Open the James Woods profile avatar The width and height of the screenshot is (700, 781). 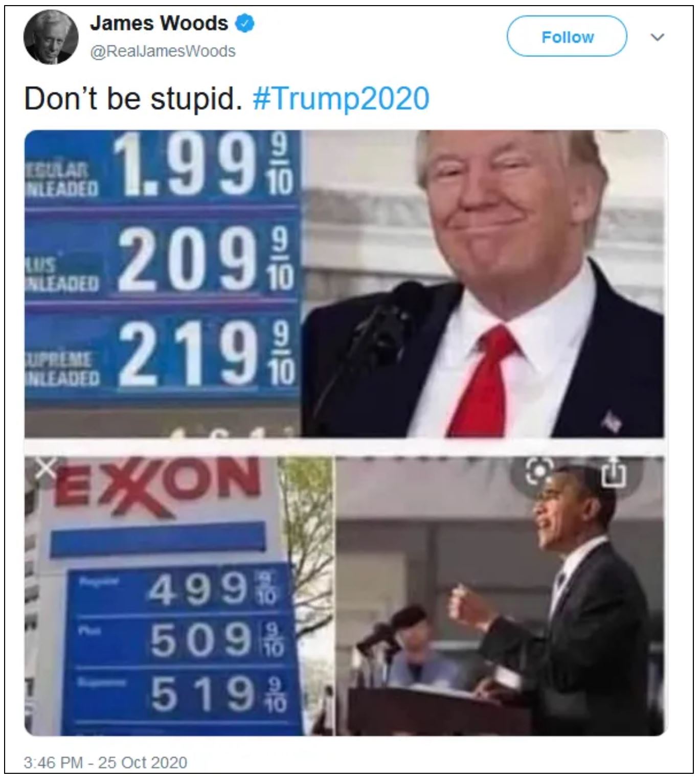[x=51, y=37]
